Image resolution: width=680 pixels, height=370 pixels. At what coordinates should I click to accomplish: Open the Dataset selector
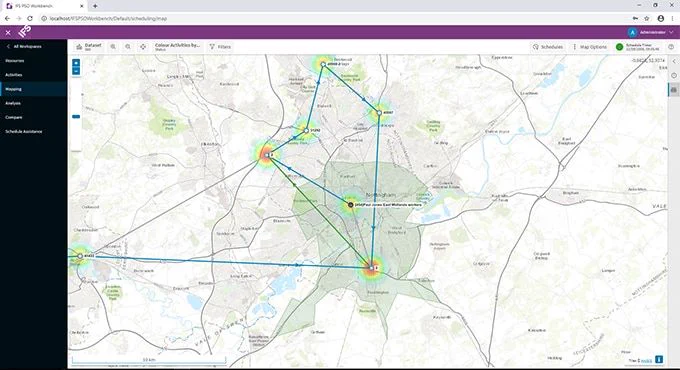click(88, 47)
